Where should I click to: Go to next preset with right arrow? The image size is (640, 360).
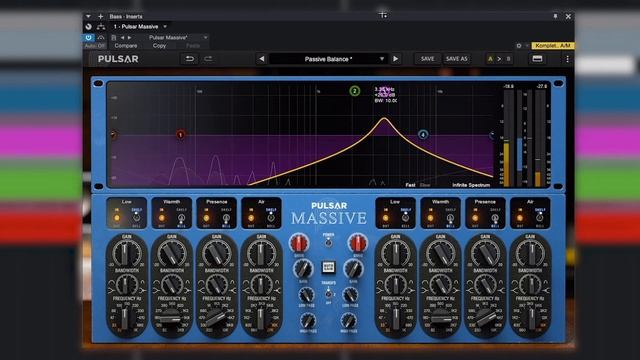coord(396,59)
